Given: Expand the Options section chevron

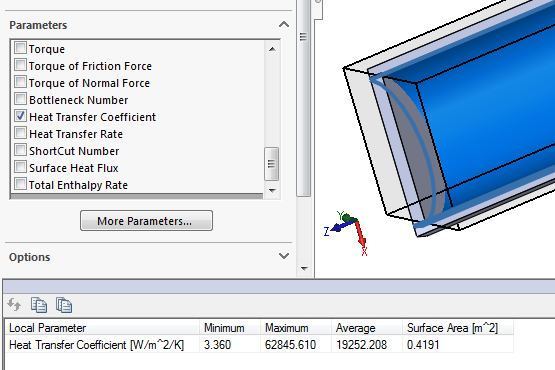Looking at the screenshot, I should 284,256.
